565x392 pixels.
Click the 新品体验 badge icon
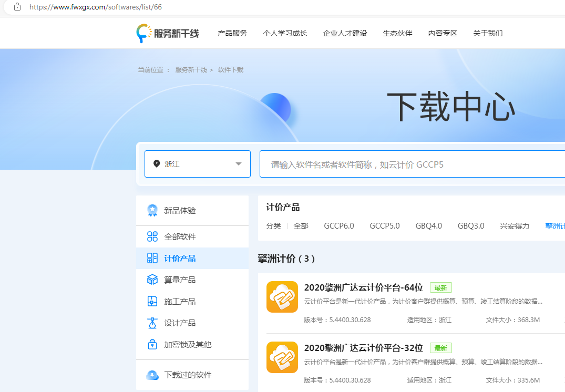click(152, 210)
